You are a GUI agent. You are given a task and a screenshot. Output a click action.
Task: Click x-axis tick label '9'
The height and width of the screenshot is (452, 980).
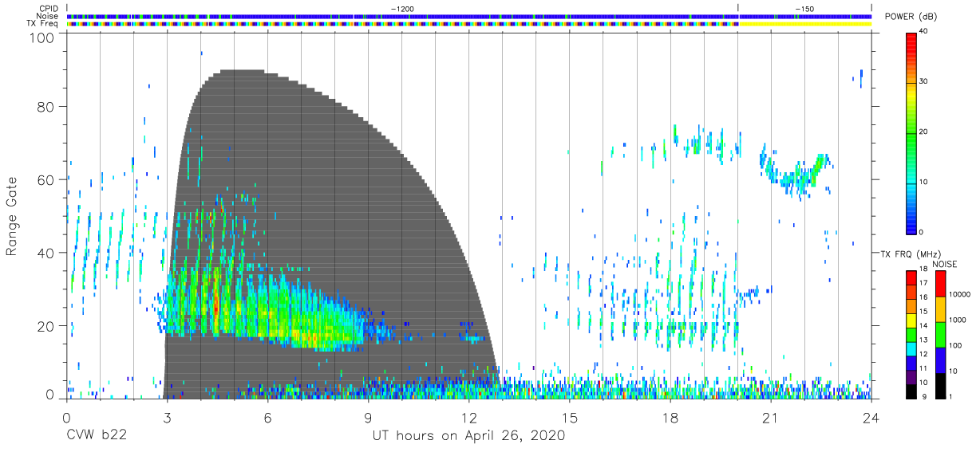[x=368, y=418]
